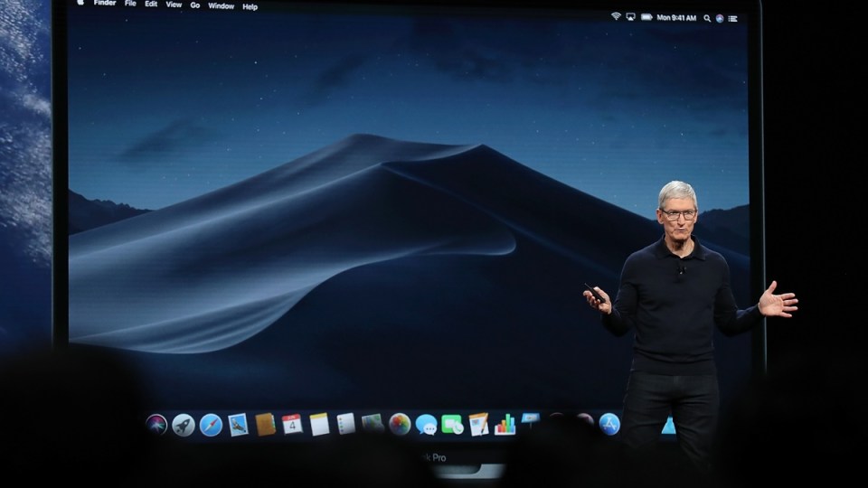The width and height of the screenshot is (868, 488).
Task: Open the Edit menu
Action: [151, 4]
